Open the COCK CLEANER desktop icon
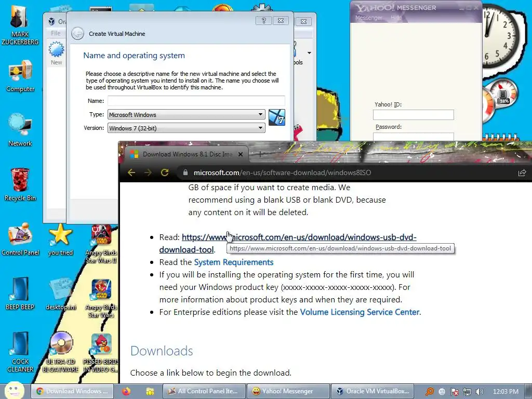 pos(20,352)
